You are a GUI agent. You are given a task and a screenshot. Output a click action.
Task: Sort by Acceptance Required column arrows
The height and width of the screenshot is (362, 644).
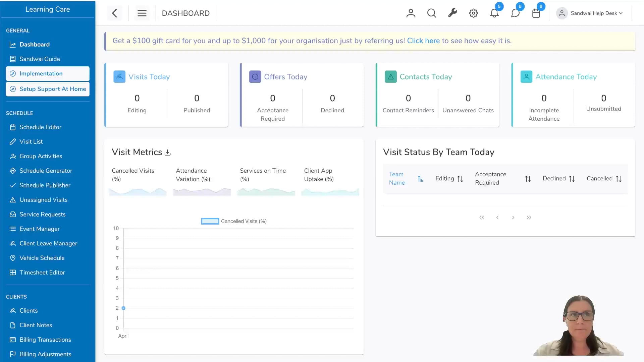(528, 179)
